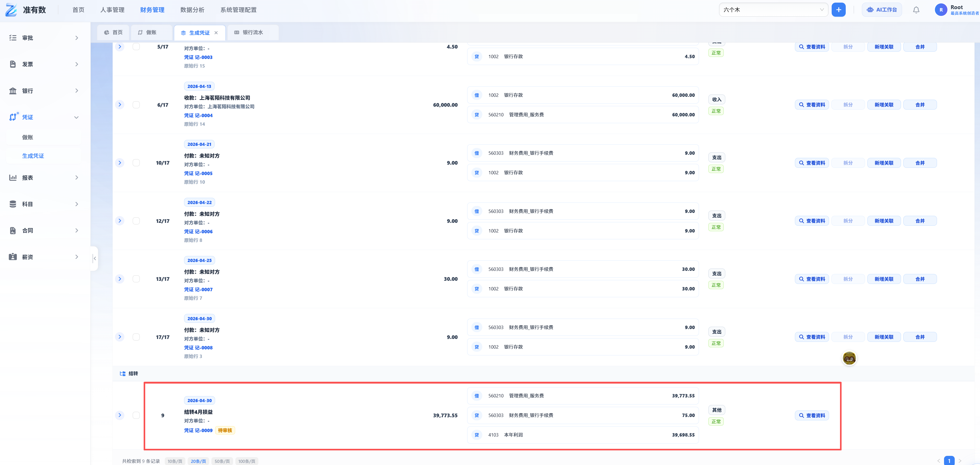This screenshot has width=980, height=465.
Task: Tick the checkbox of 结转4月损益 row
Action: pyautogui.click(x=136, y=415)
